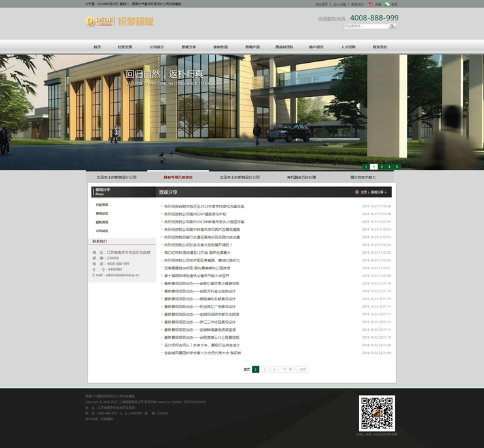Click the Weibo icon in top bar

[x=372, y=4]
